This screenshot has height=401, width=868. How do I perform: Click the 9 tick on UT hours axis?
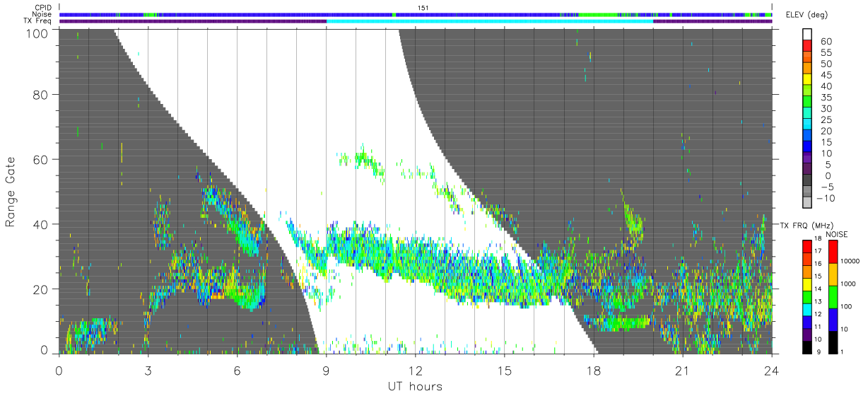326,370
